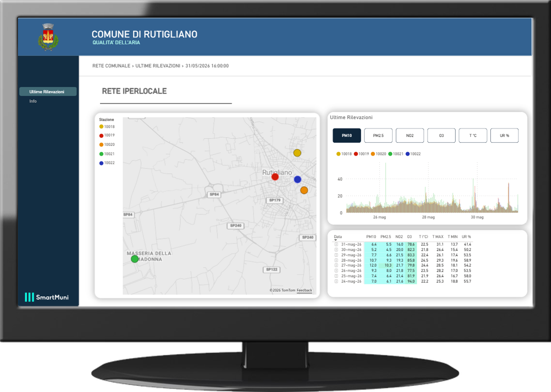
Task: Sort the table by the Data column arrow
Action: [x=336, y=240]
